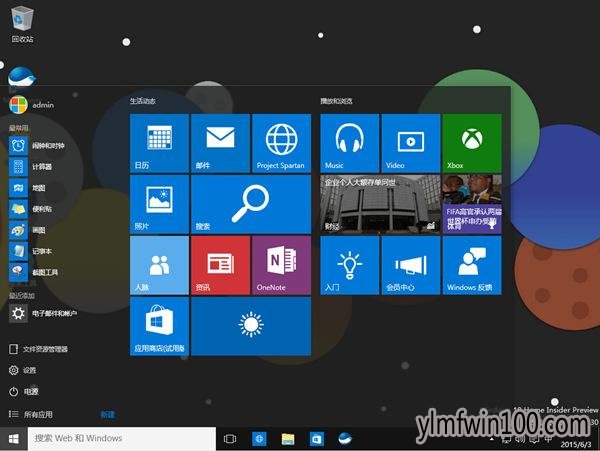Open the Sports live tile about FIFA
The height and width of the screenshot is (451, 600).
tap(472, 204)
